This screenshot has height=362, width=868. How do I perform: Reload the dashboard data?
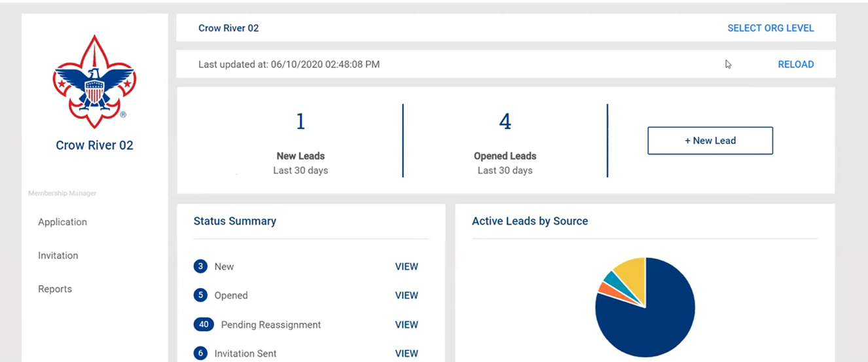(795, 64)
